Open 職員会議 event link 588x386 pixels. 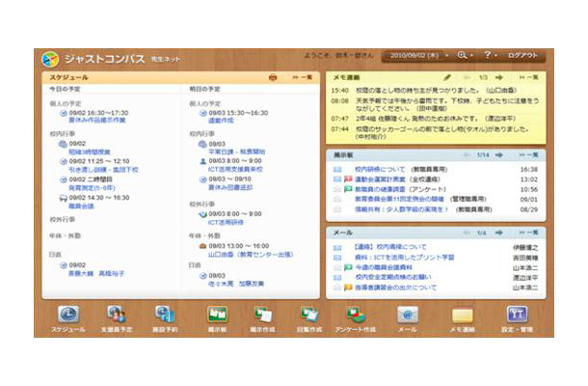click(x=81, y=207)
